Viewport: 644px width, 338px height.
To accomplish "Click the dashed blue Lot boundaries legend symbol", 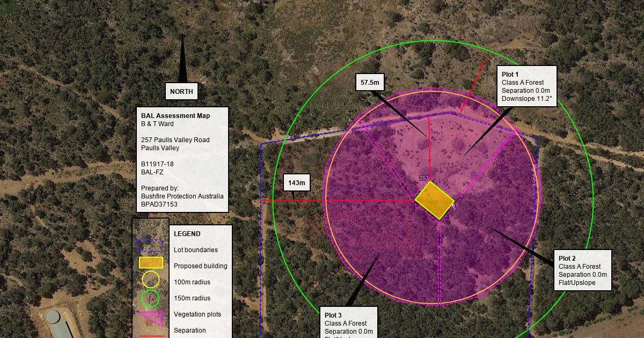I will 150,246.
